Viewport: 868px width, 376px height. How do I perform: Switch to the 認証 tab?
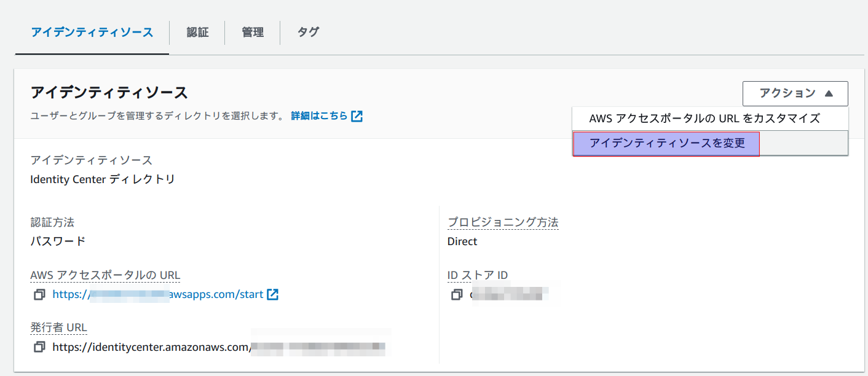(197, 33)
